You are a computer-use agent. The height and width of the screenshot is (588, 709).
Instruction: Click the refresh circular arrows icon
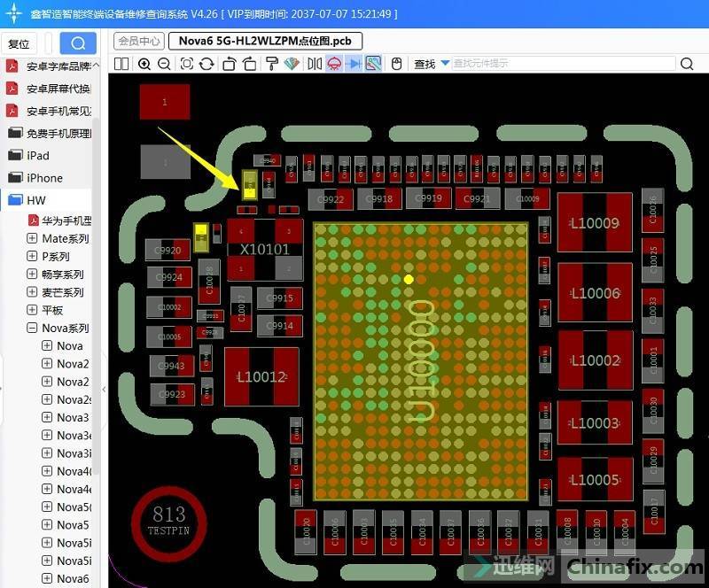(x=207, y=64)
